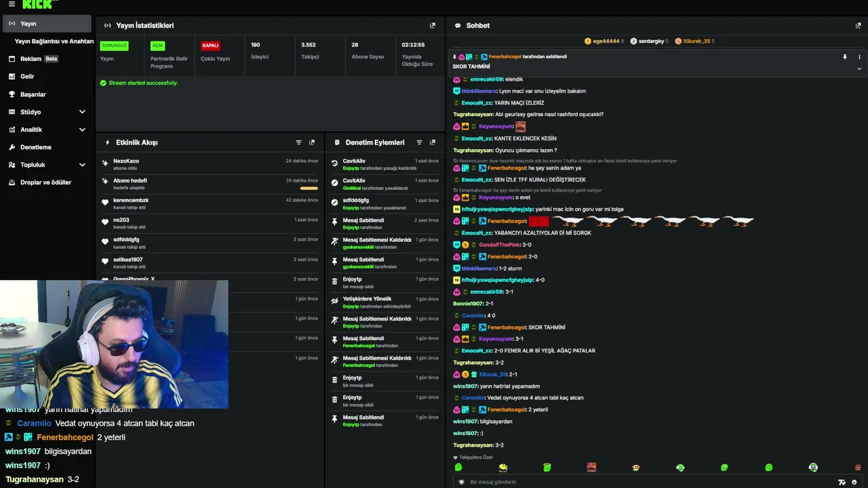Select the ns203 follow event row

(x=210, y=222)
